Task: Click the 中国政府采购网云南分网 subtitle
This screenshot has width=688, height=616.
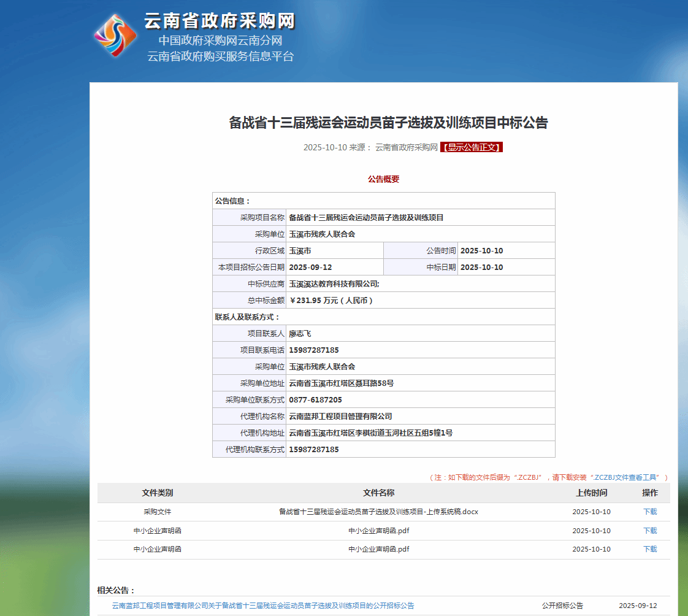Action: coord(220,41)
